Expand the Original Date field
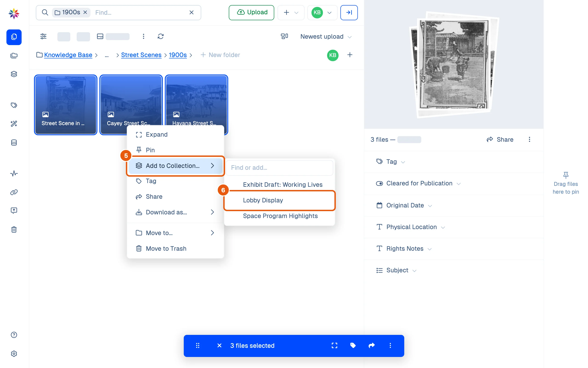The height and width of the screenshot is (368, 588). tap(404, 205)
